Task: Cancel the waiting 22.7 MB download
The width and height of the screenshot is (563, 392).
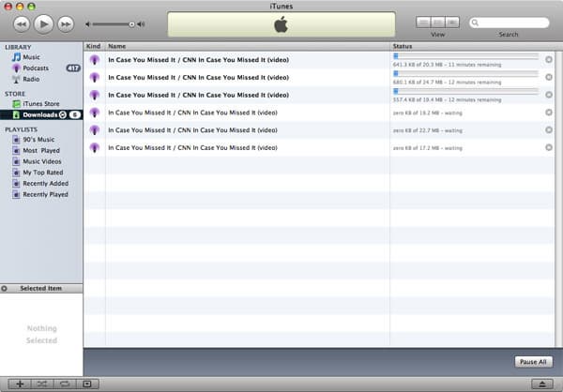Action: click(549, 130)
